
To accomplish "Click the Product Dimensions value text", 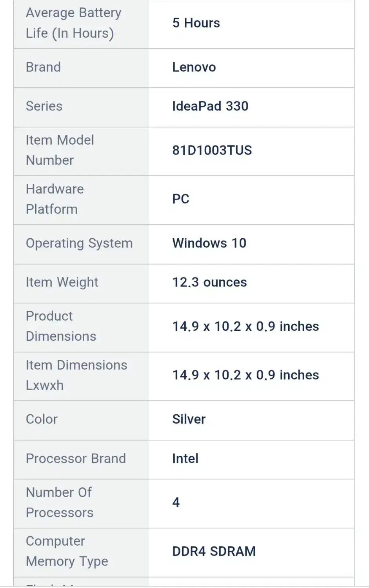I will tap(245, 327).
